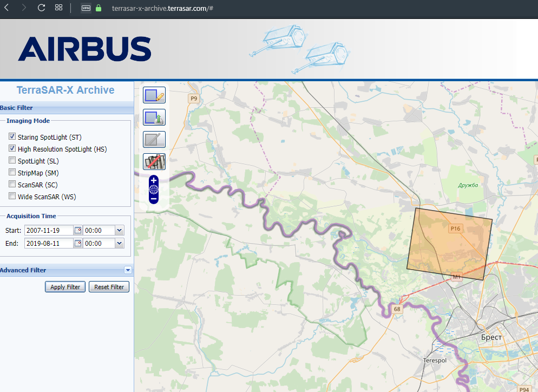Click the clear footprints tool with red slash
The height and width of the screenshot is (392, 538).
[x=154, y=161]
